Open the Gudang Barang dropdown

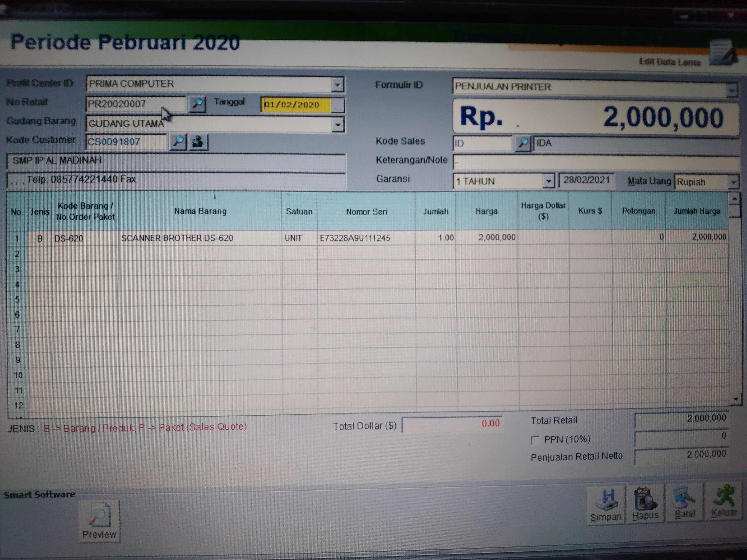click(x=338, y=125)
